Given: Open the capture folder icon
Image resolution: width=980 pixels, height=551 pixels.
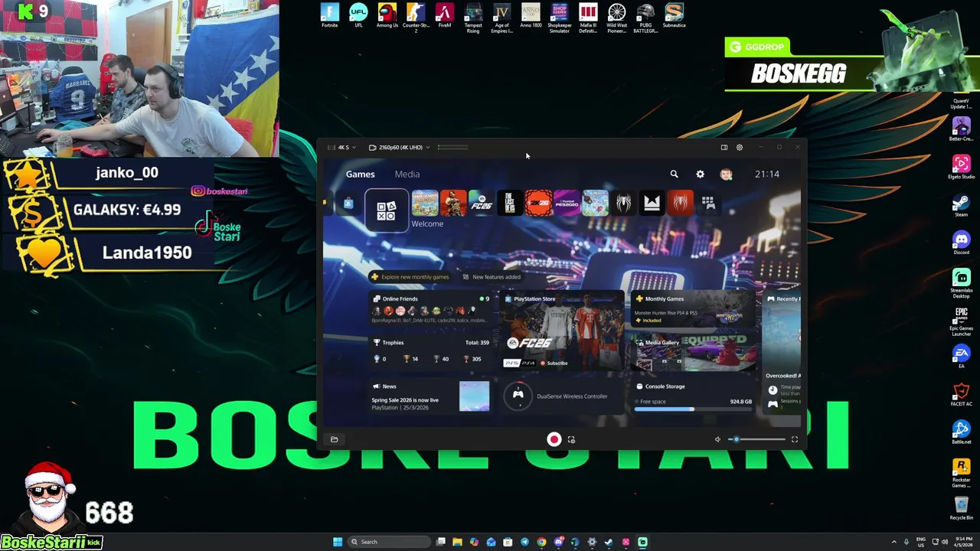Looking at the screenshot, I should [x=334, y=439].
